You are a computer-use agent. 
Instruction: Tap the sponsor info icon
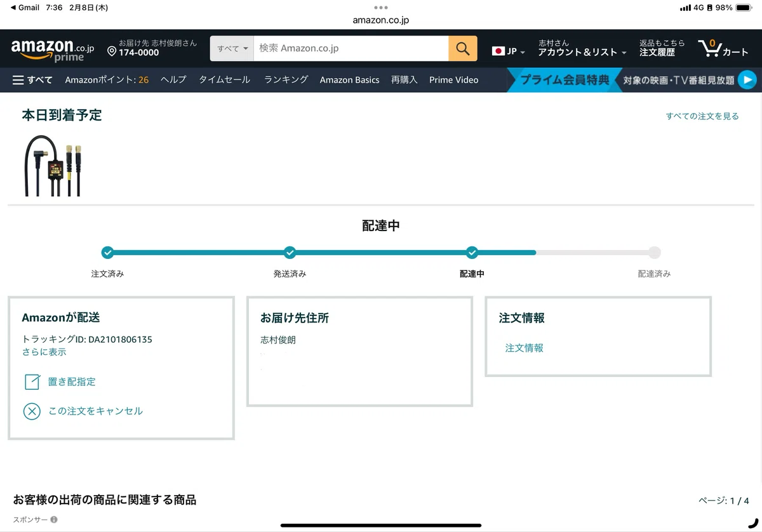[54, 519]
